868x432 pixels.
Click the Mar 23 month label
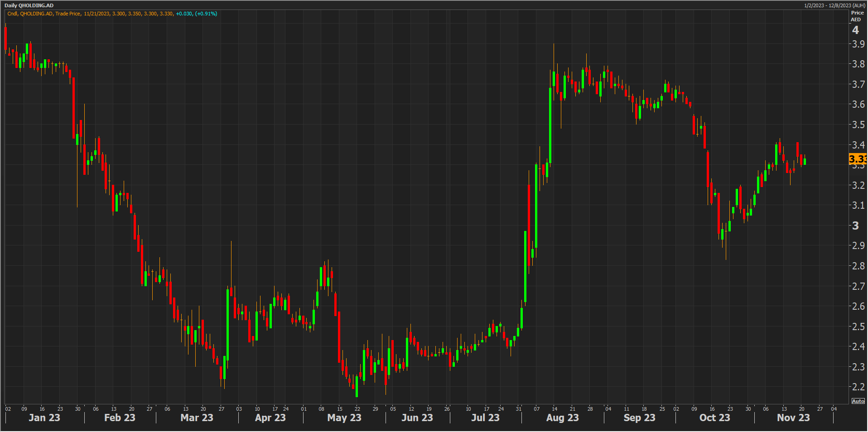[197, 418]
